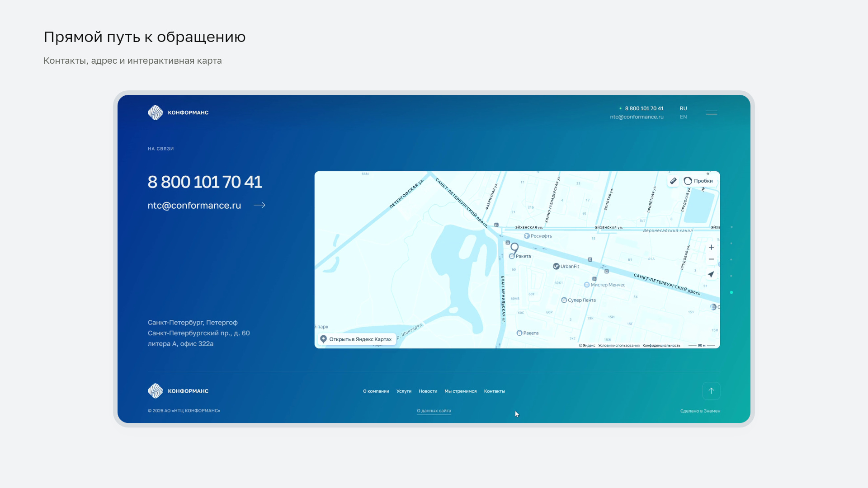
Task: Open Новости in the footer menu
Action: pyautogui.click(x=428, y=391)
